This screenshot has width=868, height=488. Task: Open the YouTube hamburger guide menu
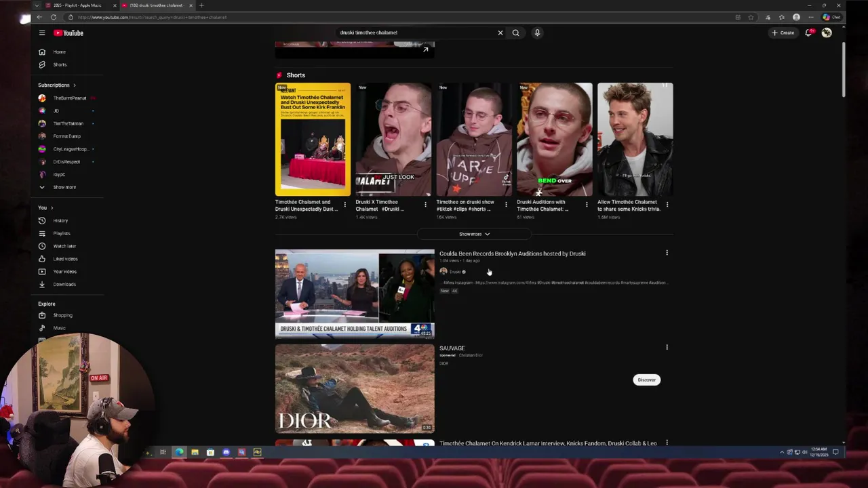click(41, 33)
